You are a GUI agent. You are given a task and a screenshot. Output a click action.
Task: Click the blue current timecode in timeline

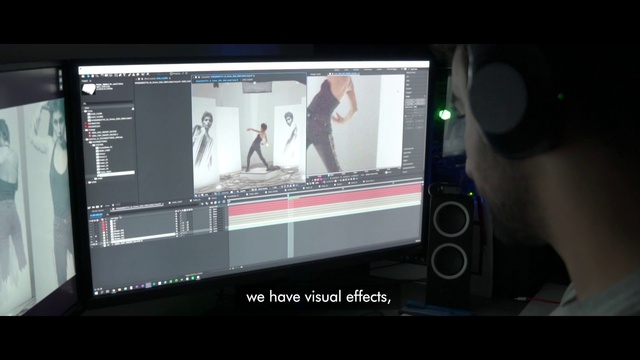96,215
